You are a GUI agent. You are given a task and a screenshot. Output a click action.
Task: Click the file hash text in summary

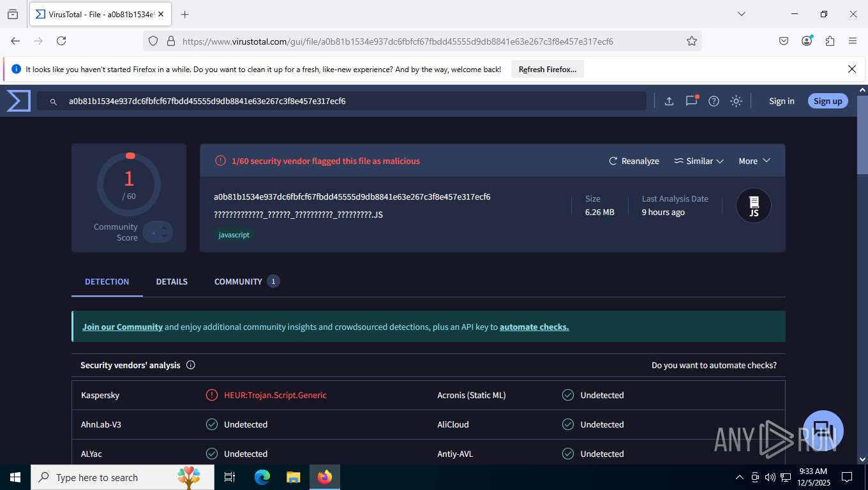(x=352, y=197)
